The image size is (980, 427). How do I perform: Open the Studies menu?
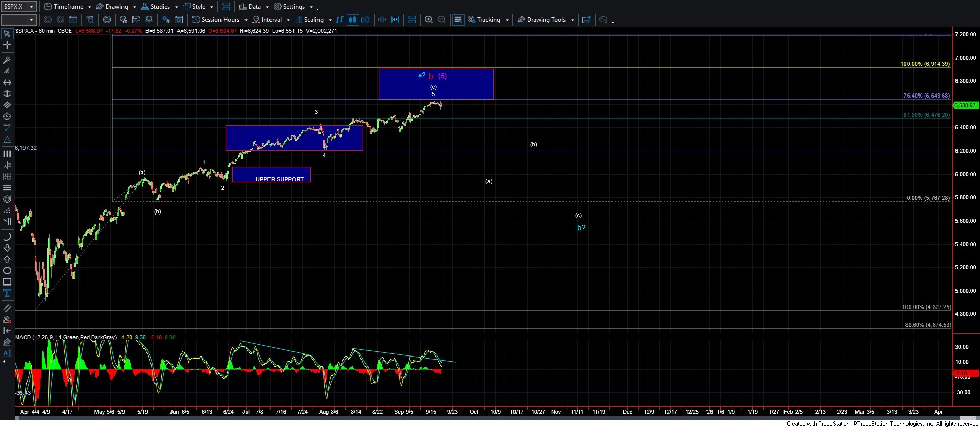pyautogui.click(x=159, y=7)
